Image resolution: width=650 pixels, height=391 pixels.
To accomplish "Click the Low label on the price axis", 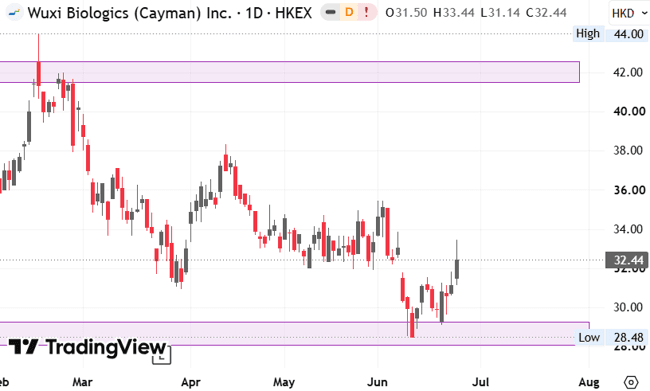I will [589, 338].
